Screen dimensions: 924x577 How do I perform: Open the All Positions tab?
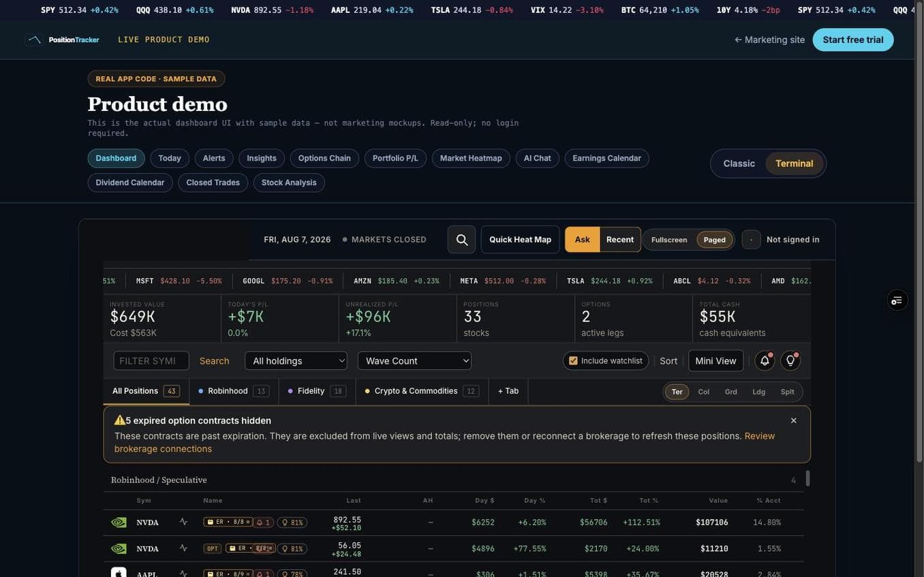[x=146, y=391]
